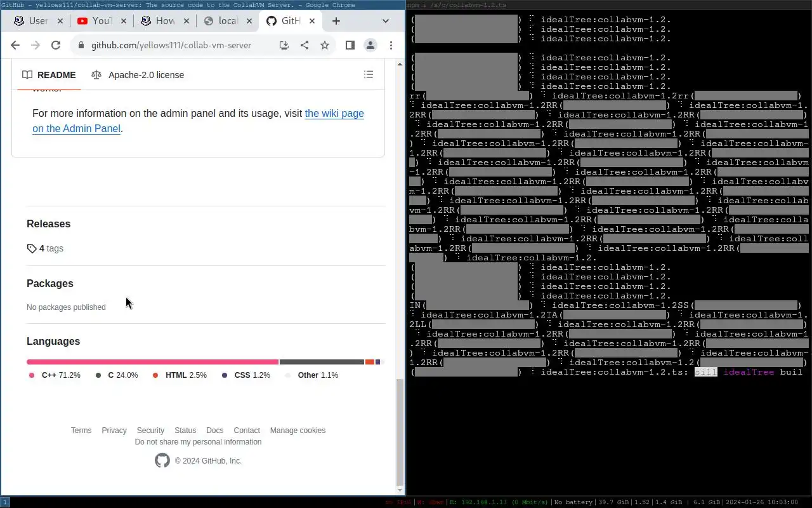The image size is (812, 508).
Task: Select the Apache-2.0 license tab
Action: (138, 75)
